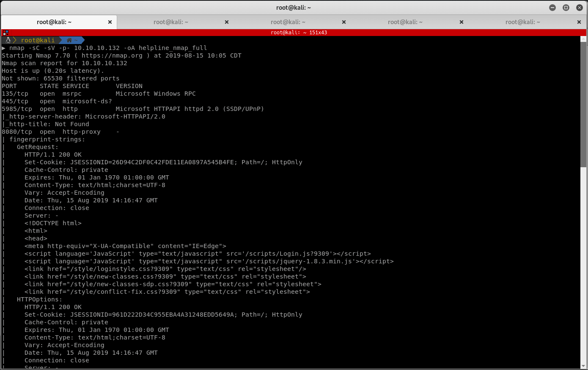Click the '/scripts/Login.js?9309' script line
The image size is (588, 370).
[198, 254]
